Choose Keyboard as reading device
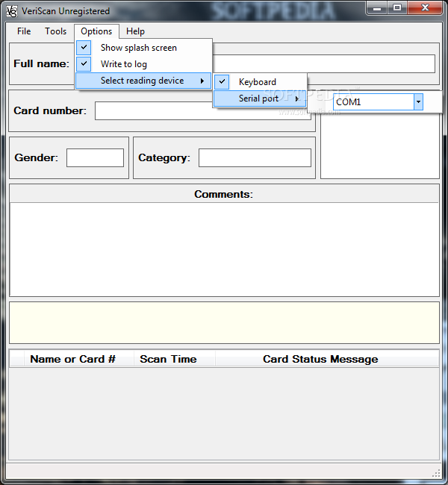The height and width of the screenshot is (485, 448). (x=260, y=82)
